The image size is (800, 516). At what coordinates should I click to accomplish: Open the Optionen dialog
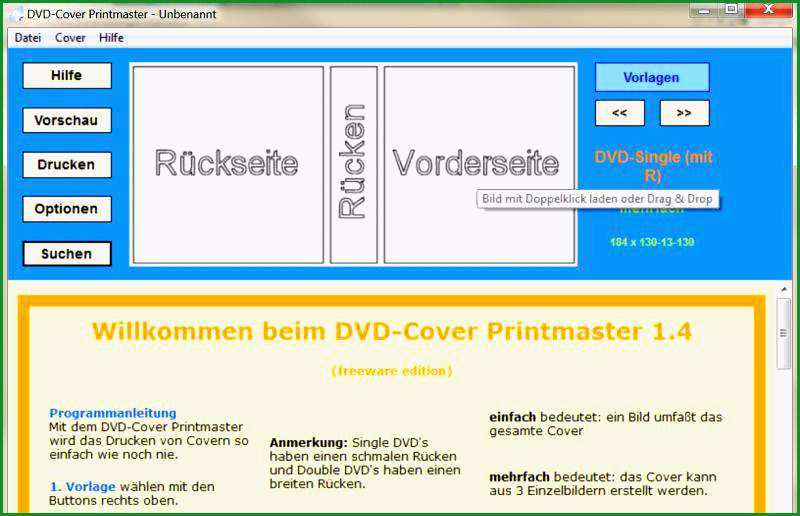point(67,209)
